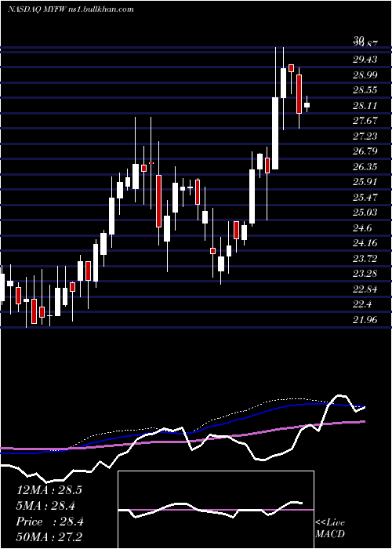Click the tall white breakout candle near 28.55
392x549 pixels.
(x=275, y=133)
